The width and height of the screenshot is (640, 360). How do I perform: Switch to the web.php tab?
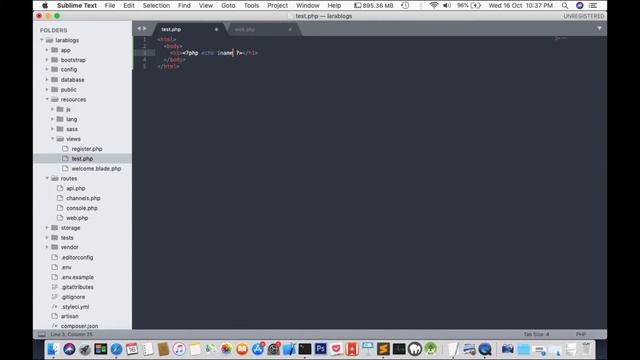coord(245,29)
